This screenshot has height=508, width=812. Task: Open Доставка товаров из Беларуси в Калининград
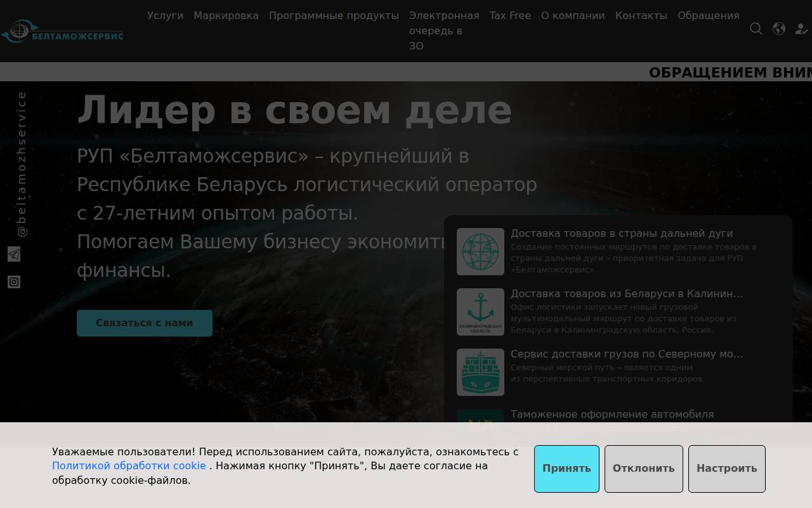pos(627,294)
